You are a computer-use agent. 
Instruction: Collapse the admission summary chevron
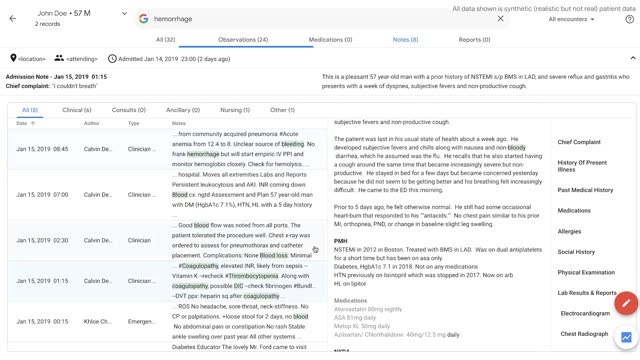[x=633, y=58]
